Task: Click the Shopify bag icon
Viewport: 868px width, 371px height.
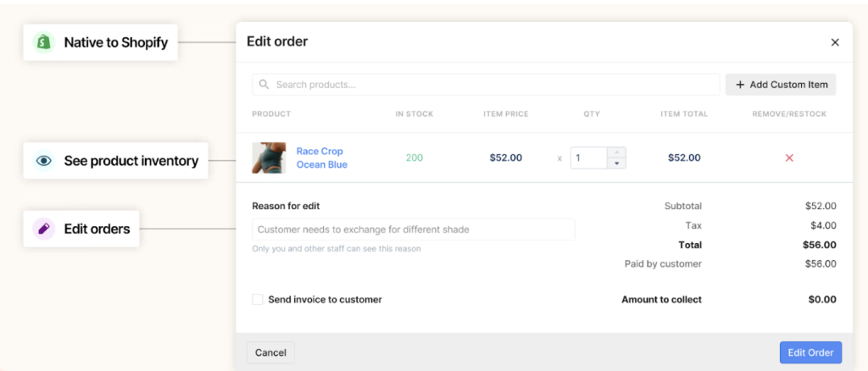Action: pyautogui.click(x=43, y=42)
